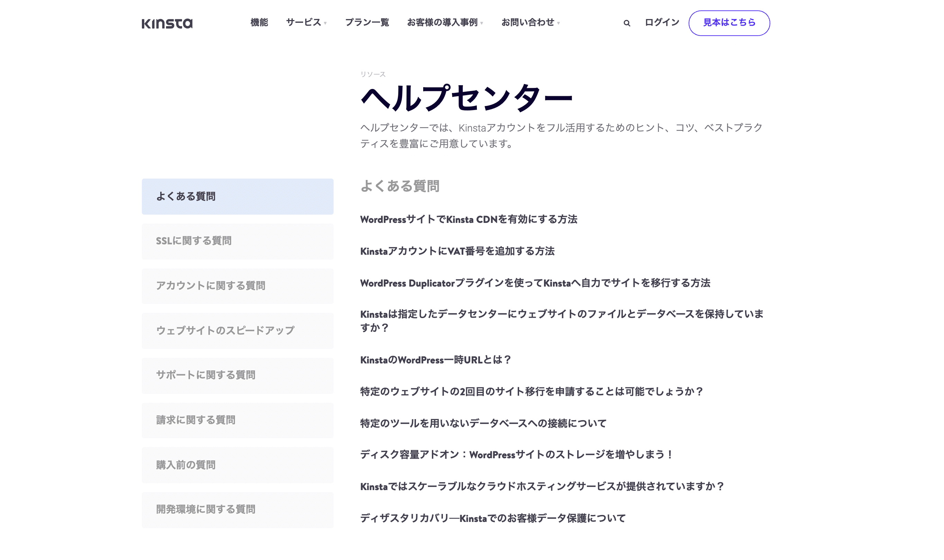The width and height of the screenshot is (944, 560).
Task: Open the アカウントに関する質問 category
Action: [237, 286]
